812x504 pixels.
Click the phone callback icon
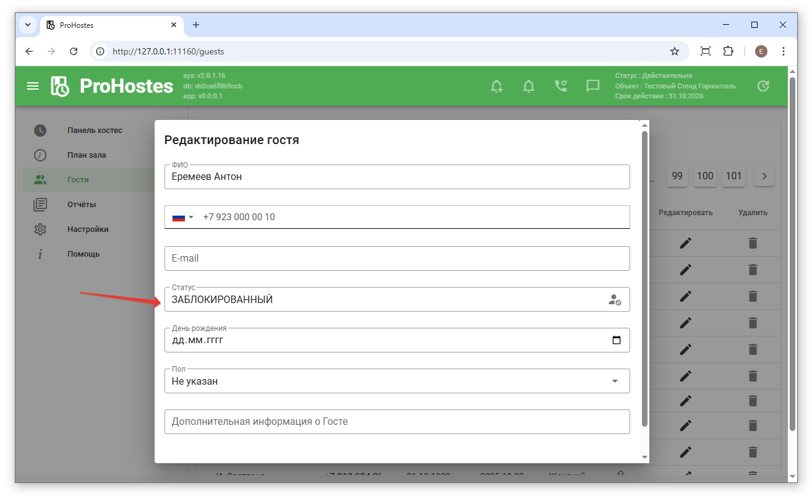click(x=561, y=86)
